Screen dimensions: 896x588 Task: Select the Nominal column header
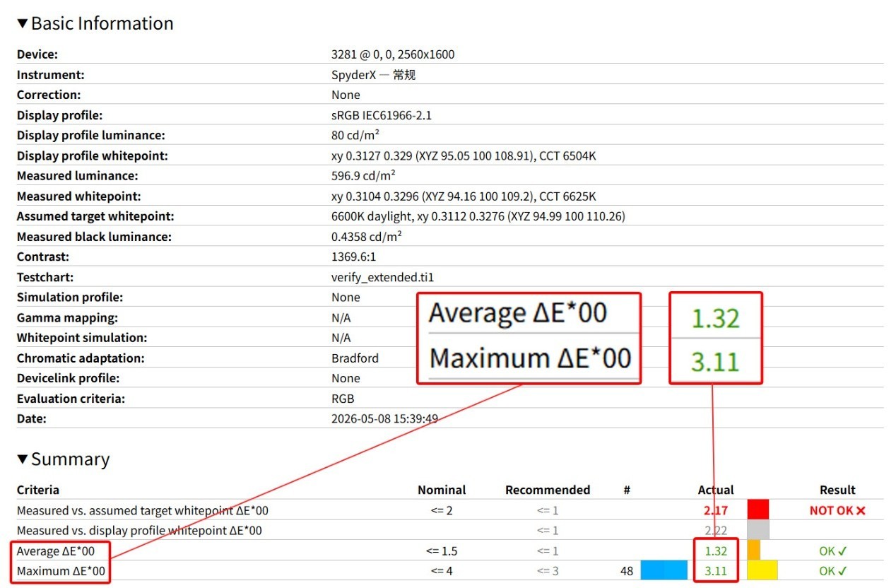[x=442, y=490]
